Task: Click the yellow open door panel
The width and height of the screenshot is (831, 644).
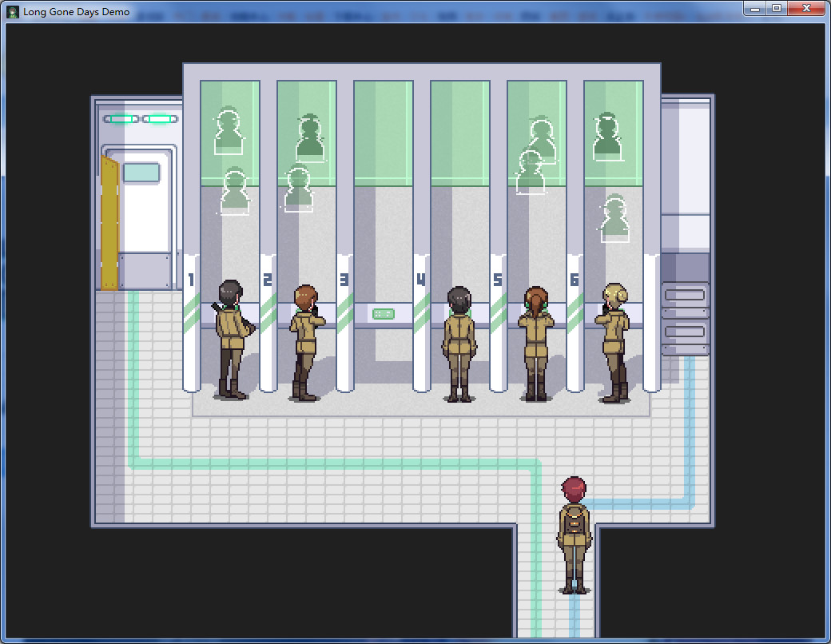Action: click(x=109, y=224)
